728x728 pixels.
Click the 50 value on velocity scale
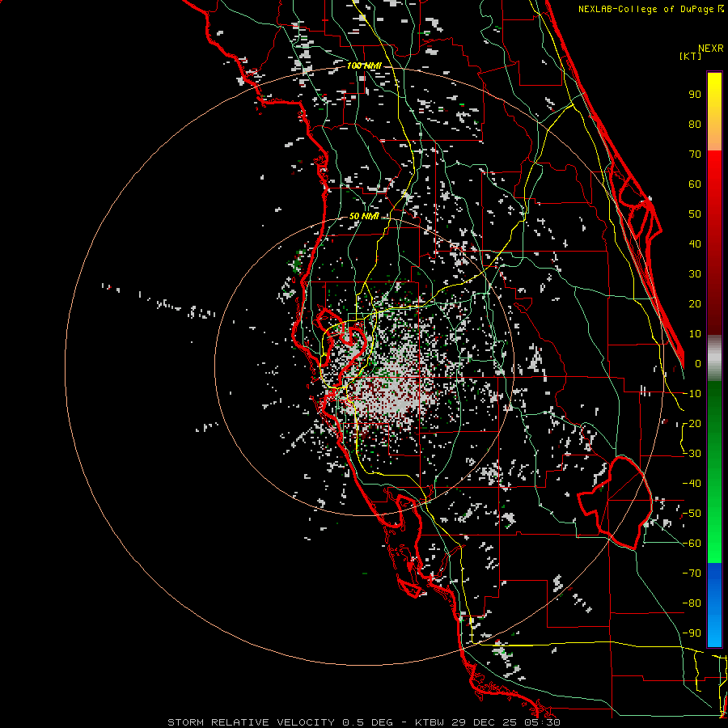tap(695, 214)
